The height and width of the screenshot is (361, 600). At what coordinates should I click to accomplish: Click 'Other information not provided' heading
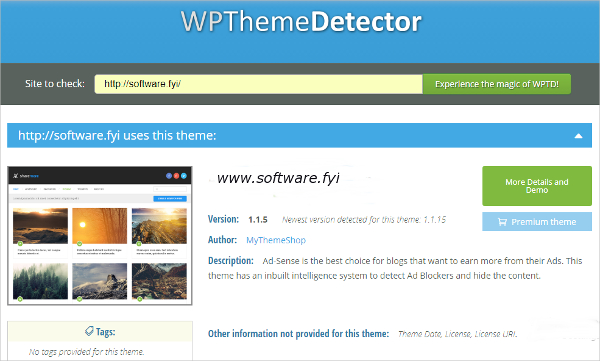point(298,334)
